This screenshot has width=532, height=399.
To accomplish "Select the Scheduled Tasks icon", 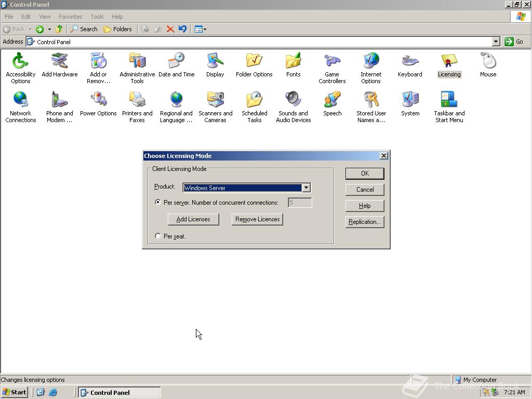I will pyautogui.click(x=254, y=107).
